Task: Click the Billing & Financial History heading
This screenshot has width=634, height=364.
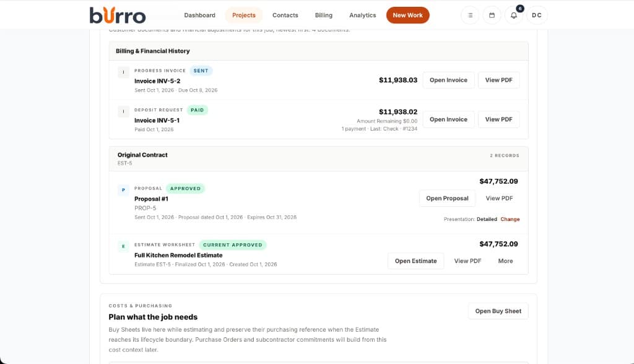Action: point(153,51)
